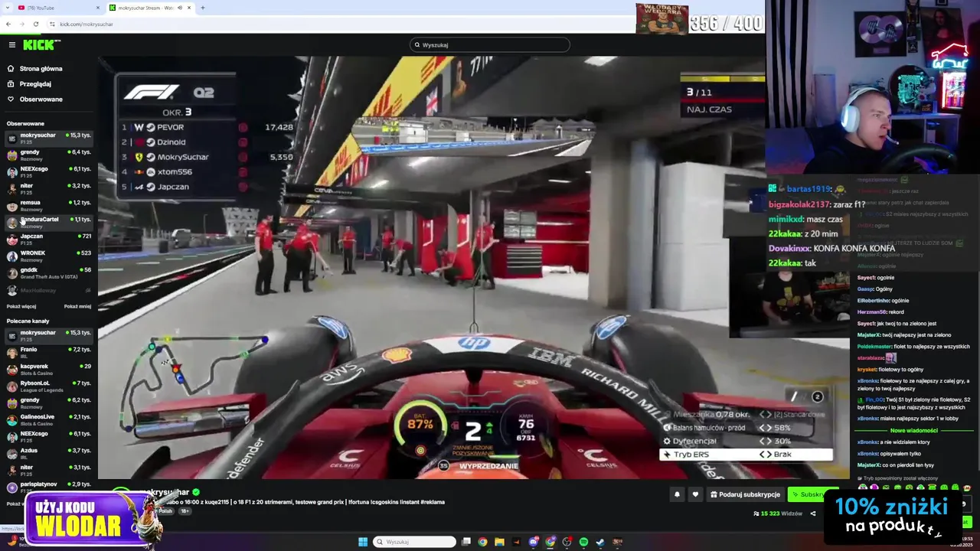Image resolution: width=980 pixels, height=551 pixels.
Task: Open Przeglądaj in the sidebar
Action: pyautogui.click(x=34, y=84)
